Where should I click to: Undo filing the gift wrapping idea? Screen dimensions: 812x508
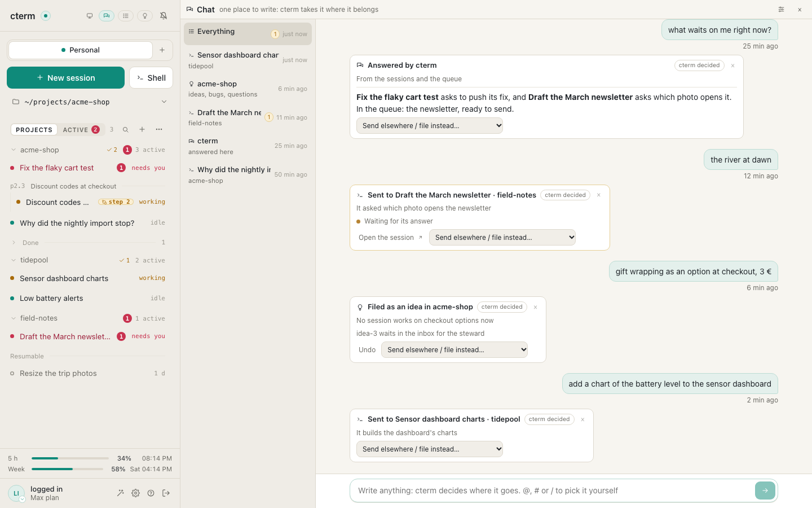tap(367, 350)
